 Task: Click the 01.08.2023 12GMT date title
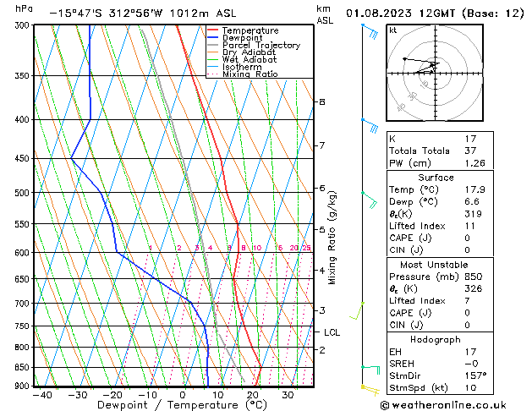[x=436, y=14]
